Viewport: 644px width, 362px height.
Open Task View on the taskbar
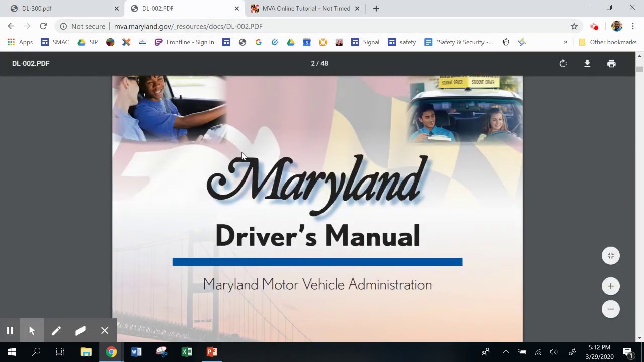click(x=60, y=352)
